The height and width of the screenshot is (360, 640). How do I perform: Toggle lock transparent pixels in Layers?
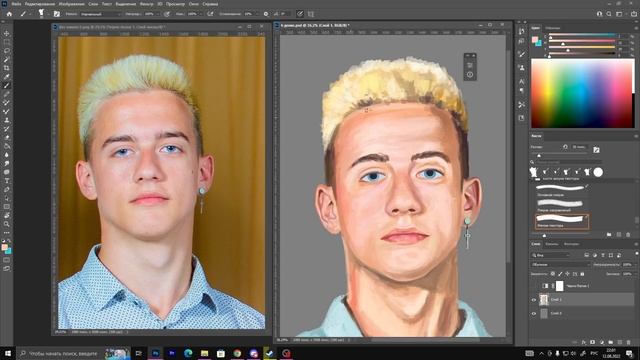coord(553,274)
